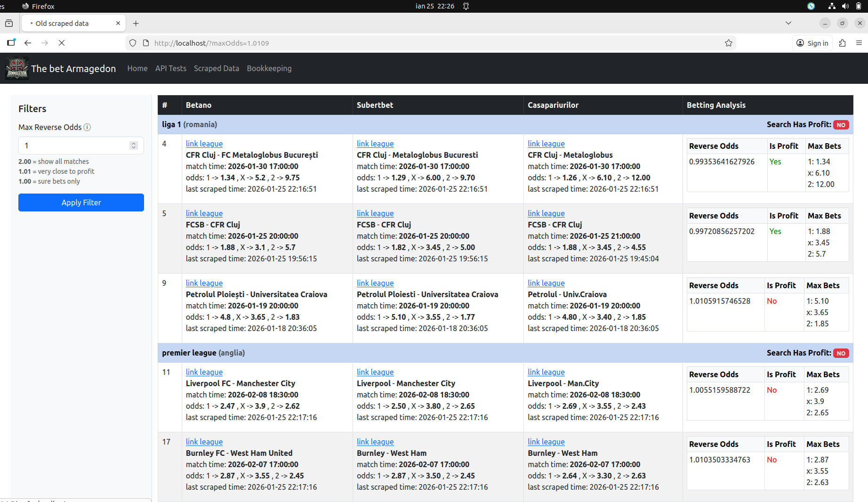
Task: Open a new tab with plus button
Action: coord(136,23)
